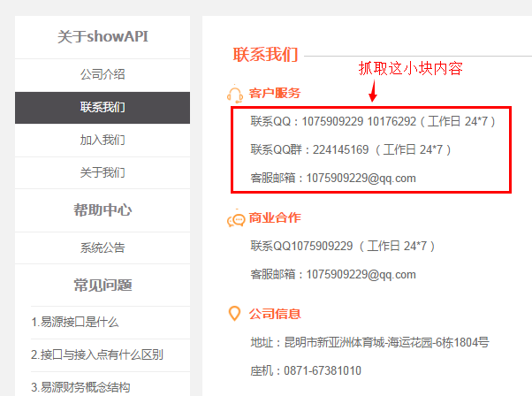This screenshot has width=532, height=396.
Task: Click the headset icon beside 客户服务
Action: [235, 94]
